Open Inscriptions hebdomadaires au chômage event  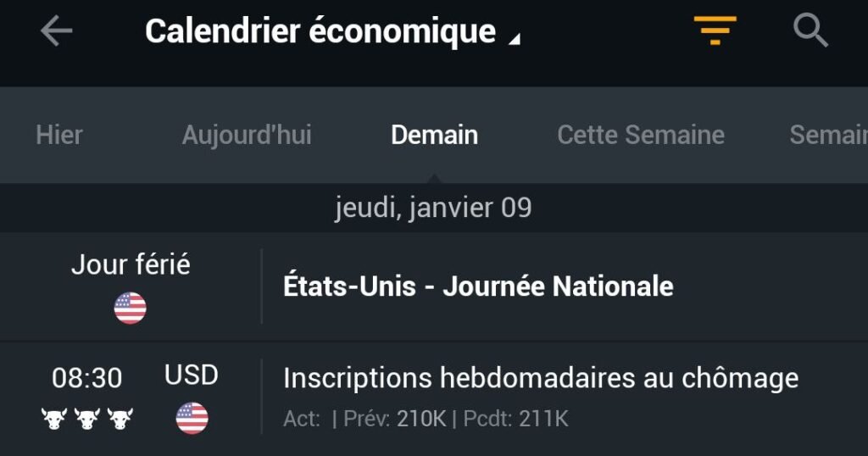point(434,399)
